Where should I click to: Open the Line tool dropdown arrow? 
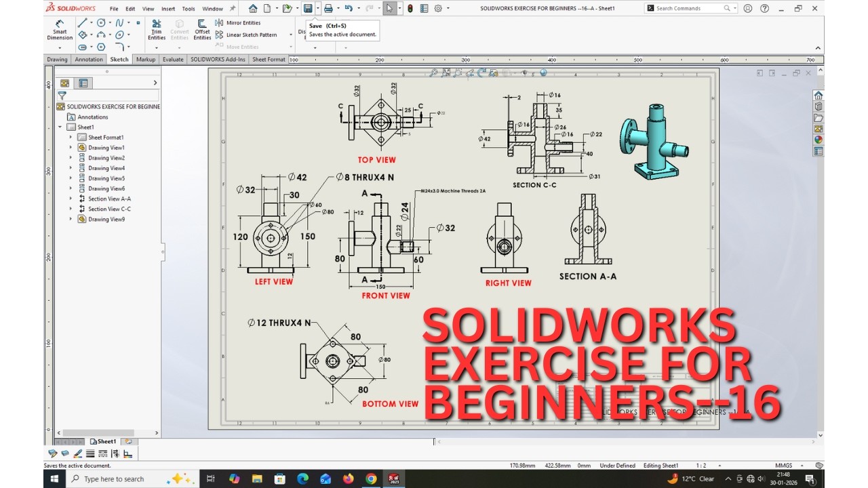click(x=90, y=22)
